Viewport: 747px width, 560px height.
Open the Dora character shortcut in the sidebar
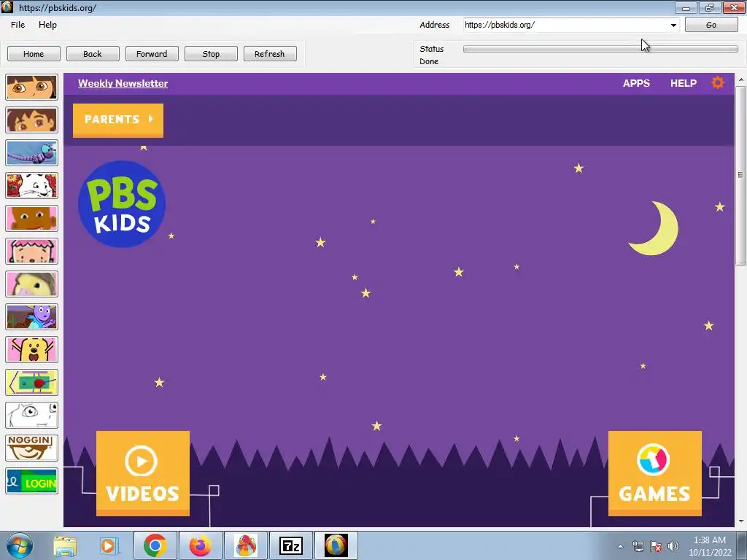(31, 87)
